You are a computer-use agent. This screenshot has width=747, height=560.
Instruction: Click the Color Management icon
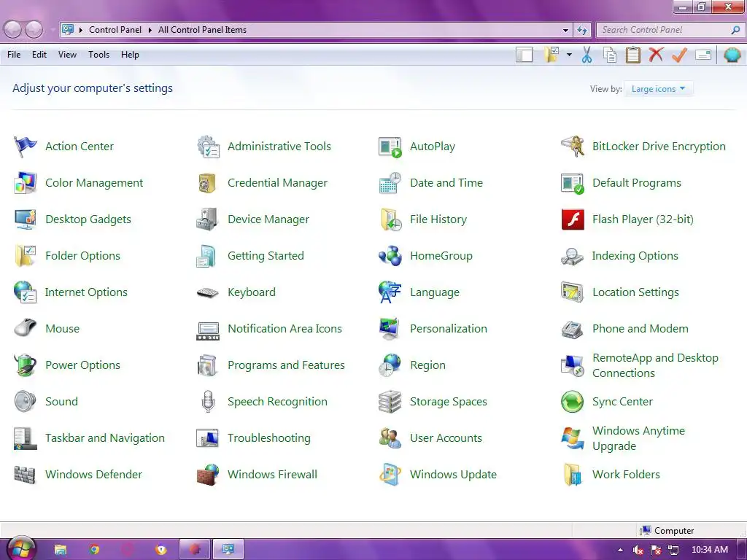(x=25, y=183)
